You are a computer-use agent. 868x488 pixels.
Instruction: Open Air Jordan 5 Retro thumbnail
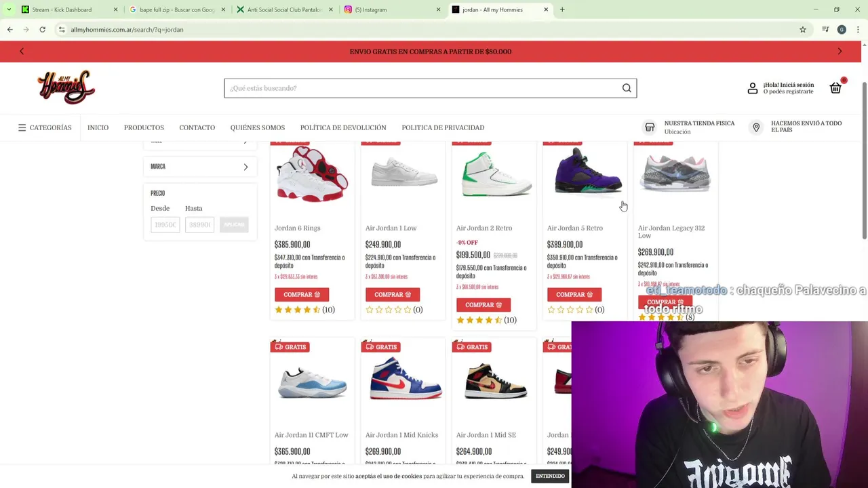coord(587,174)
